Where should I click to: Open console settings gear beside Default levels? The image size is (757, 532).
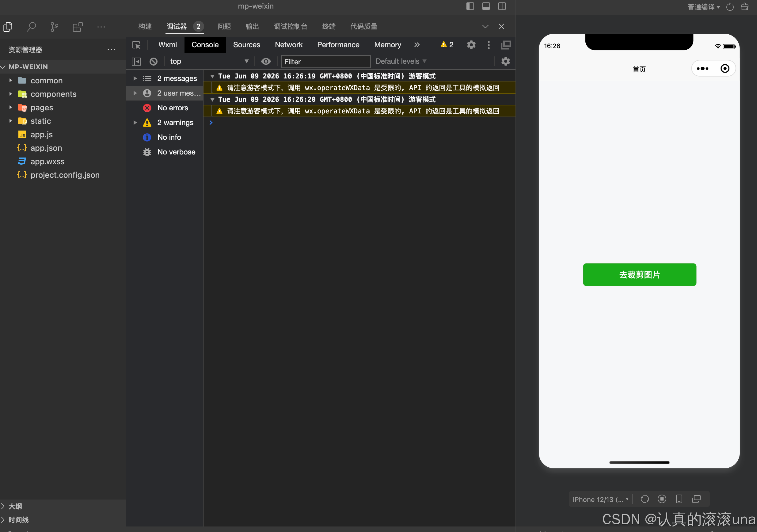(505, 61)
